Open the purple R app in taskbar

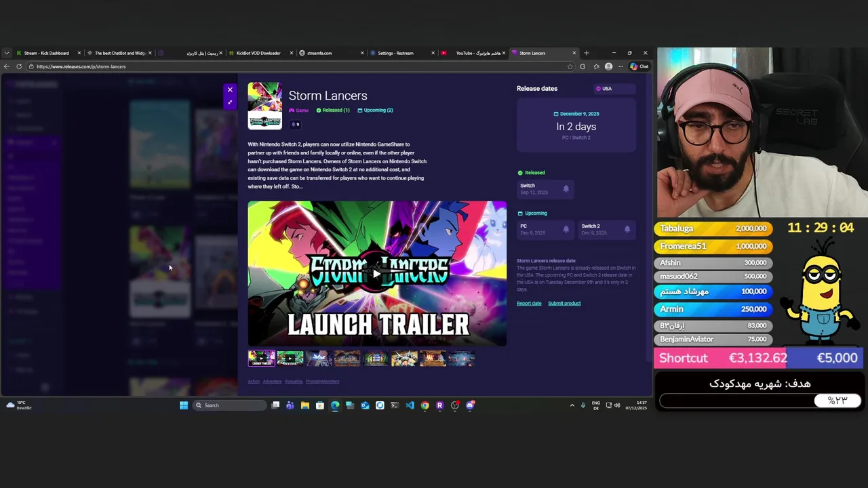pyautogui.click(x=439, y=405)
